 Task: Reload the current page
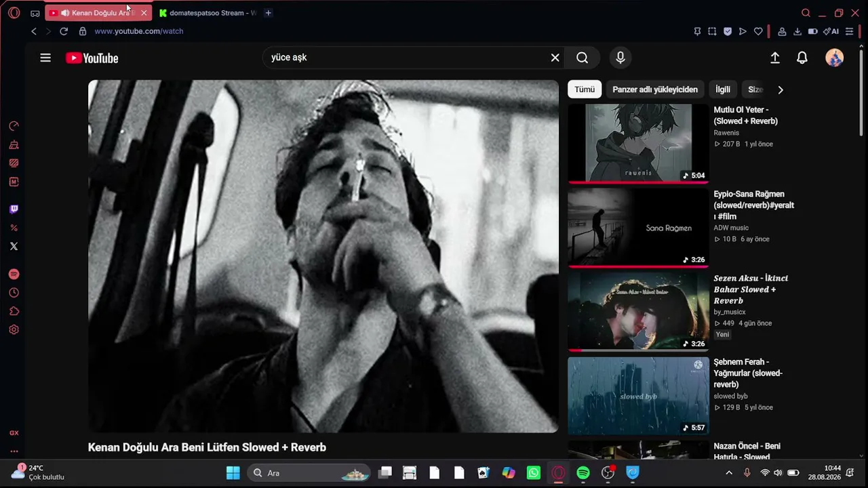(64, 31)
